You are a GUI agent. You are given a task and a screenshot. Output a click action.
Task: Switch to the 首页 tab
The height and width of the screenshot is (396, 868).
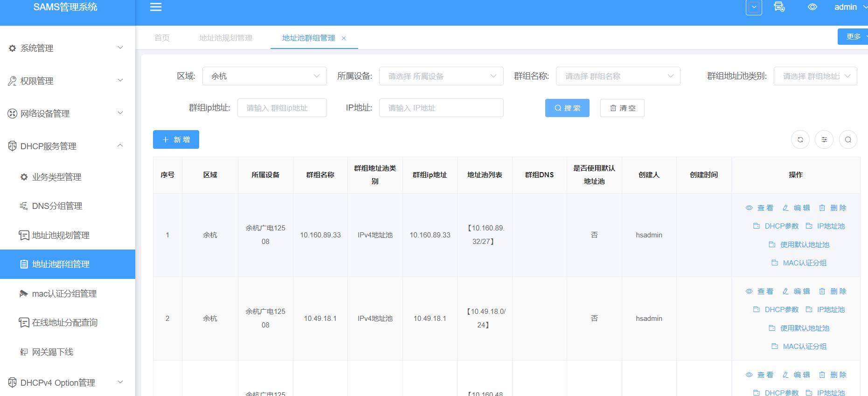[162, 38]
